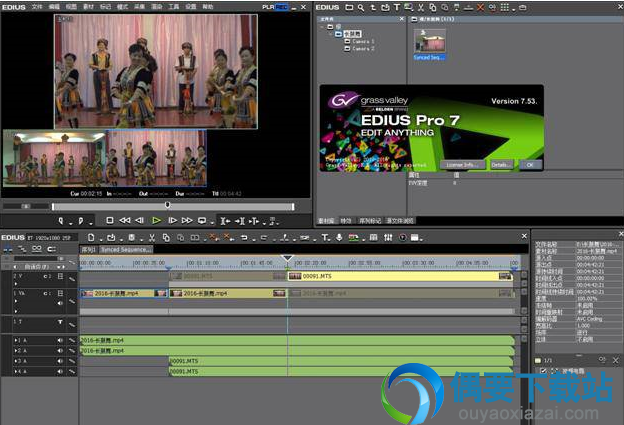This screenshot has width=624, height=425.
Task: Open dropdown next to undo icon
Action: [254, 240]
